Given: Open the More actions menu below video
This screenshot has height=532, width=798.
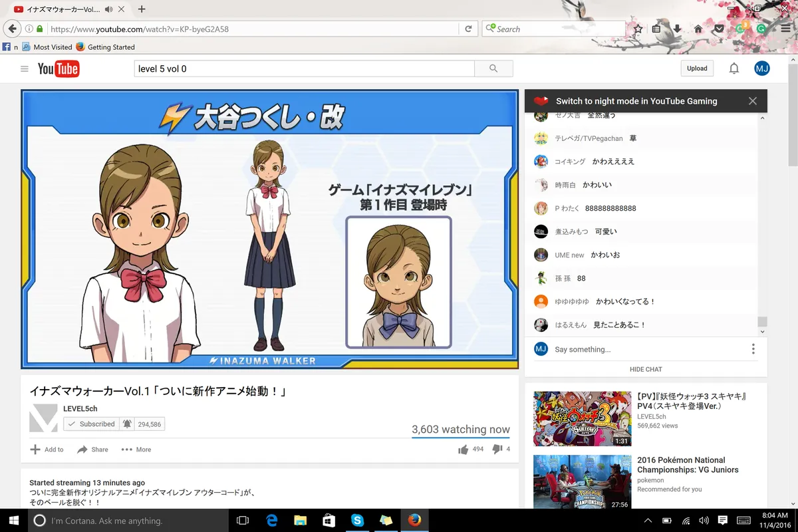Looking at the screenshot, I should (x=136, y=450).
